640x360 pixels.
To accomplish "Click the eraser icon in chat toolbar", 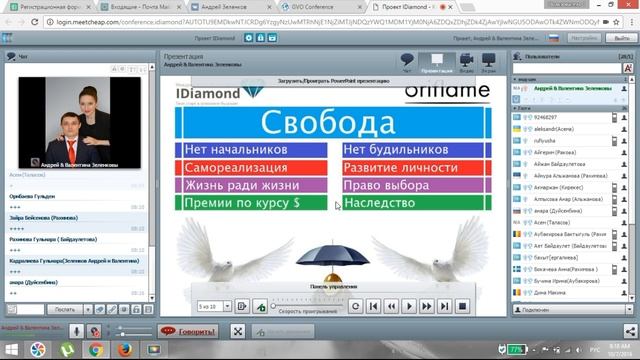I will [x=100, y=309].
